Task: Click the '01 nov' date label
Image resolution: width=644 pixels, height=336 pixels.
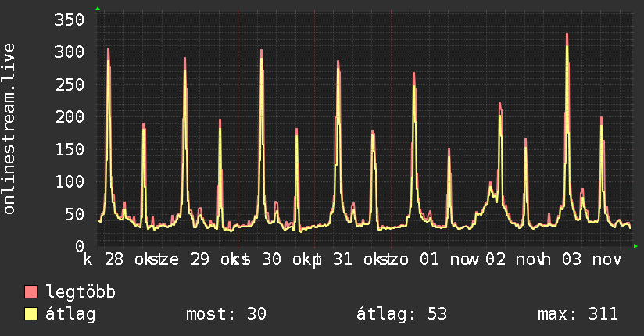Action: 449,259
